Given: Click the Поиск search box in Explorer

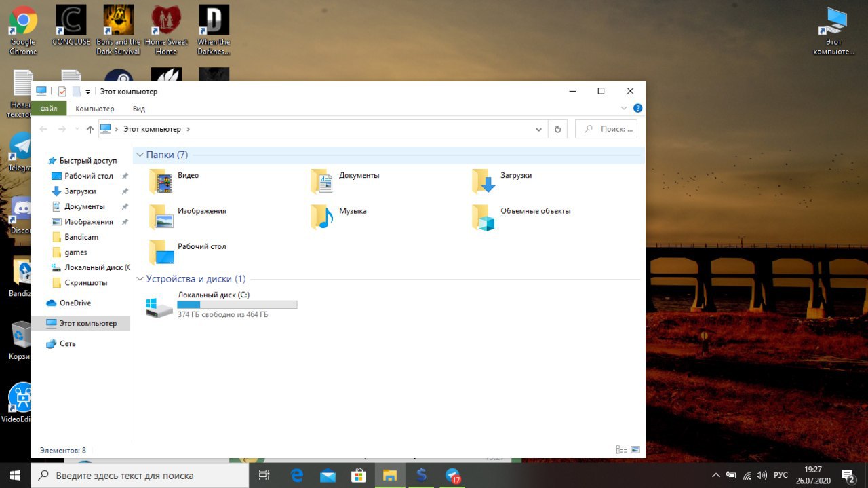Looking at the screenshot, I should click(606, 129).
